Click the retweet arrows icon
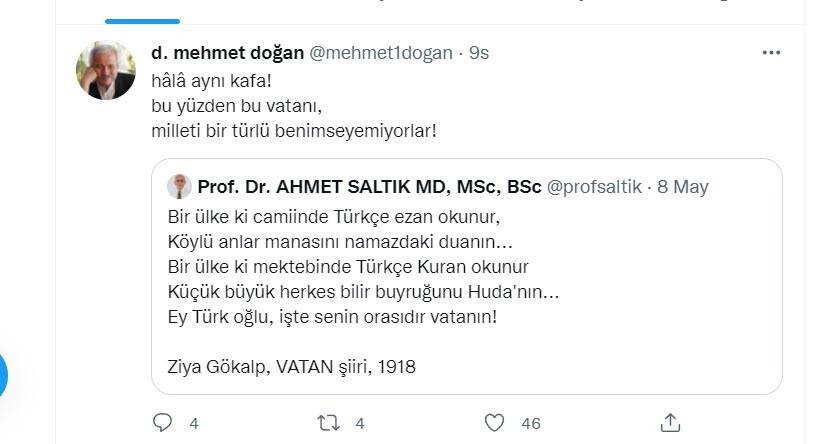This screenshot has height=444, width=840. tap(328, 422)
